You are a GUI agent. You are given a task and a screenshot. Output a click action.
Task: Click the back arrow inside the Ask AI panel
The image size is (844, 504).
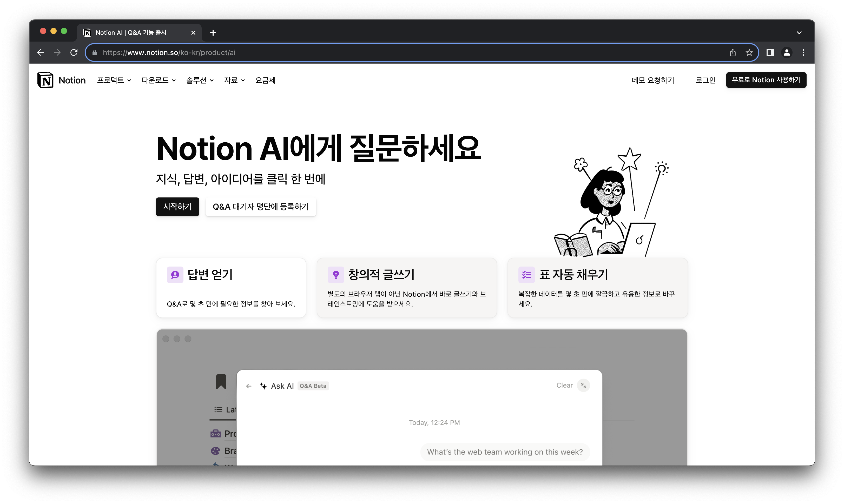249,386
